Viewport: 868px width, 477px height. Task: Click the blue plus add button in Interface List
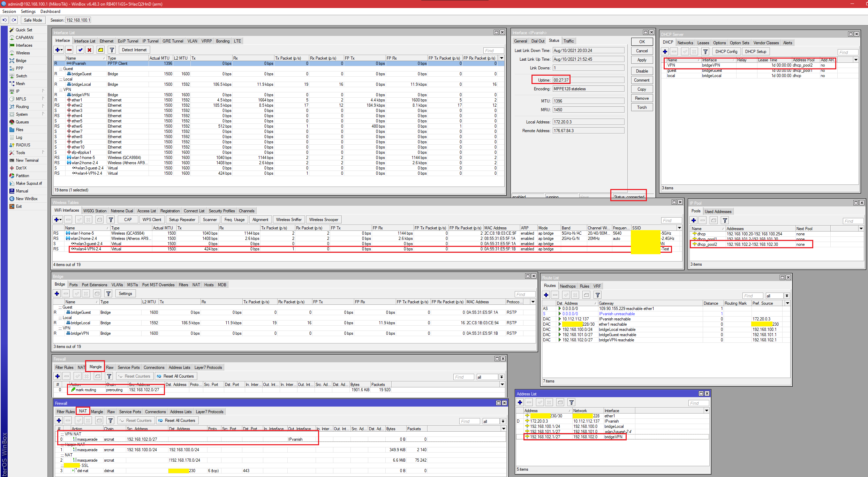click(x=59, y=50)
